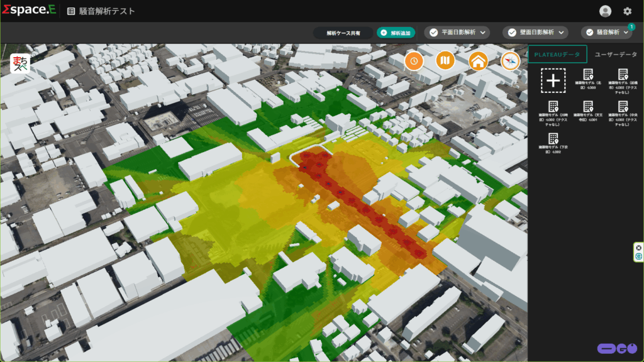The width and height of the screenshot is (644, 362).
Task: Switch to the ユーザーデータ tab
Action: click(x=616, y=55)
